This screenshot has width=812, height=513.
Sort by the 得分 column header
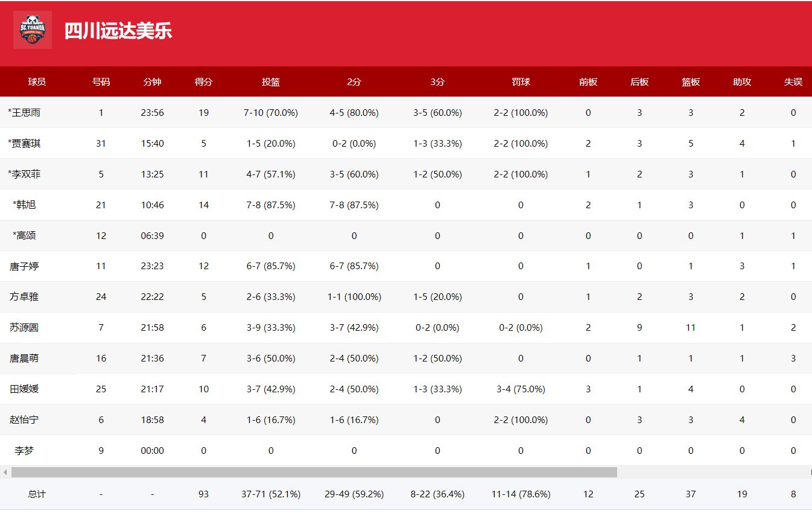(203, 82)
